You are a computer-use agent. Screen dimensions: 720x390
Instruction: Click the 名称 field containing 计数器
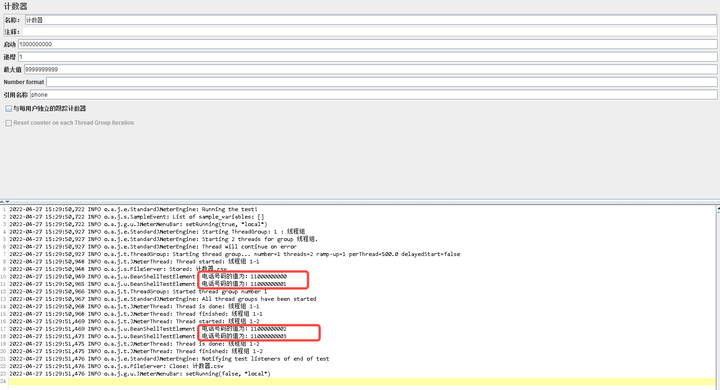[370, 20]
